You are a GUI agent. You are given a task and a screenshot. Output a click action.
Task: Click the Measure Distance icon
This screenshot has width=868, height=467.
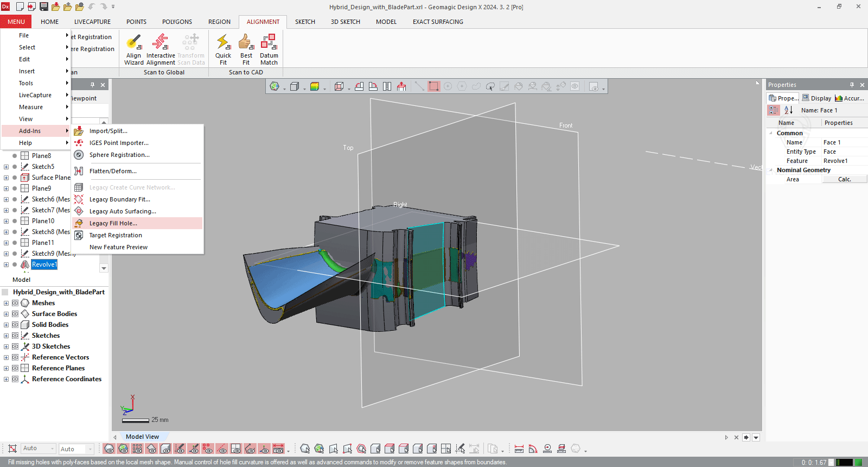click(x=519, y=449)
